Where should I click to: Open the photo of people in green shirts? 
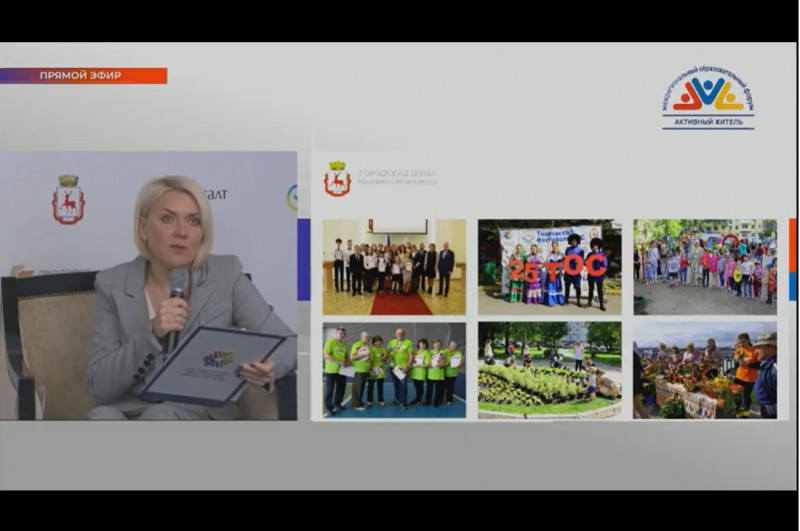click(394, 369)
